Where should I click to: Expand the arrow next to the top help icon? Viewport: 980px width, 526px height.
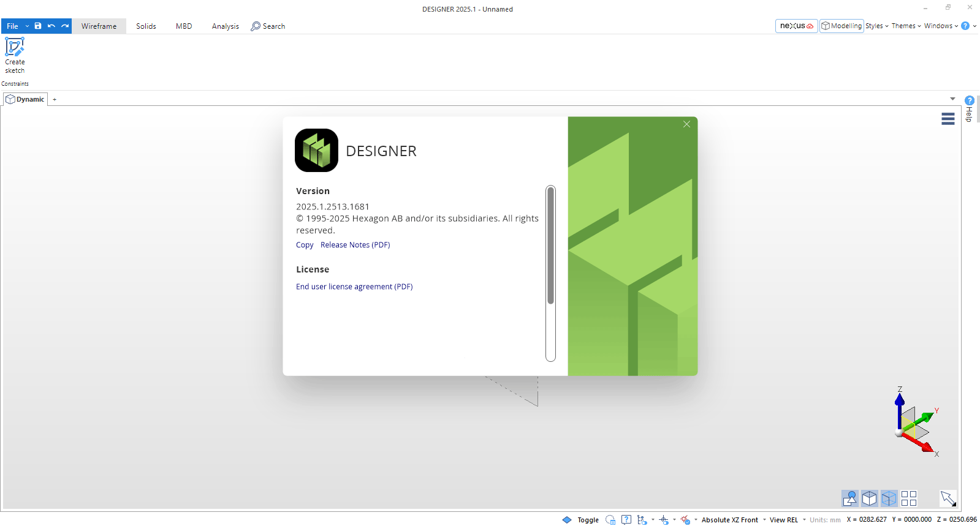click(x=974, y=26)
